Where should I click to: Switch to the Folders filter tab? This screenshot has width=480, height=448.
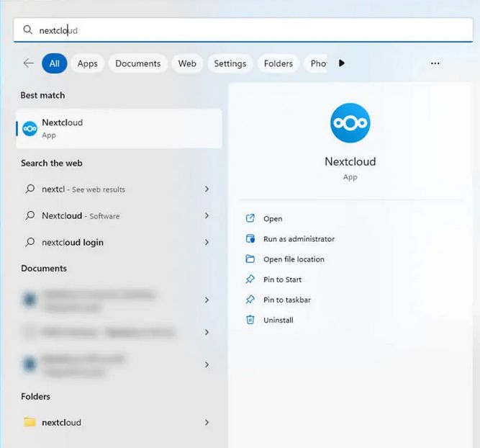279,63
